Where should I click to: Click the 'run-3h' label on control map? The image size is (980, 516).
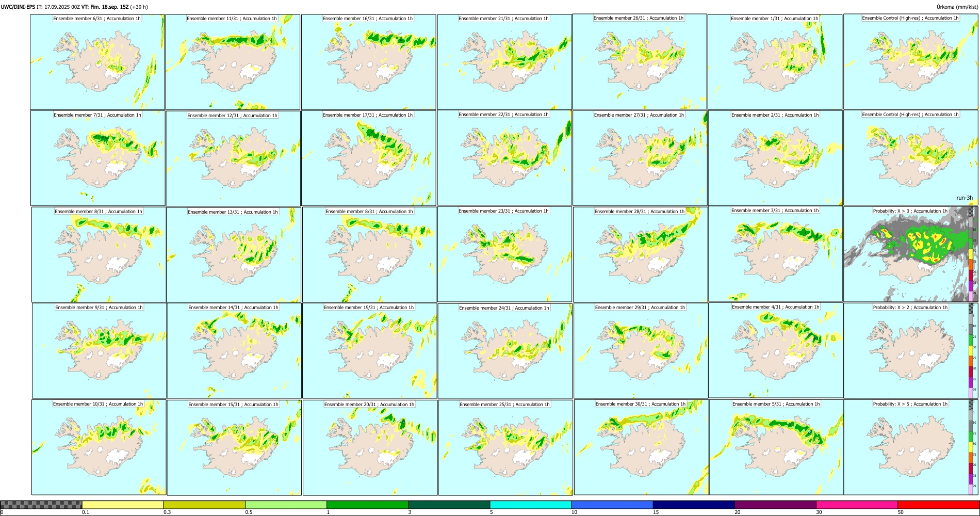(965, 198)
